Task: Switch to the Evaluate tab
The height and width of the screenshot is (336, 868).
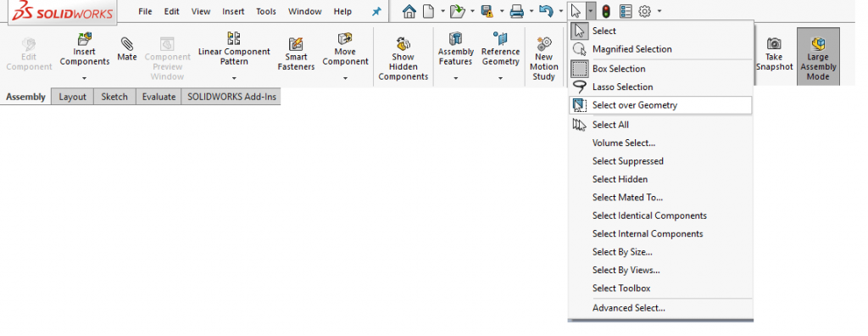Action: [159, 97]
